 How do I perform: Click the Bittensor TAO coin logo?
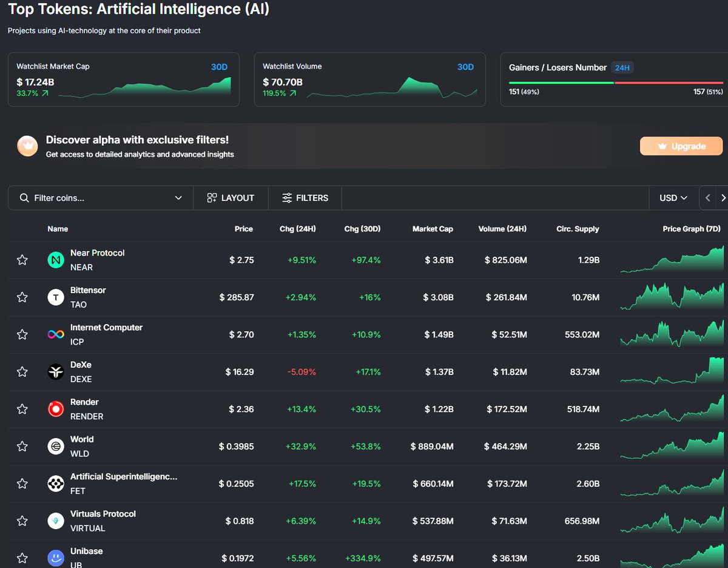(x=56, y=297)
